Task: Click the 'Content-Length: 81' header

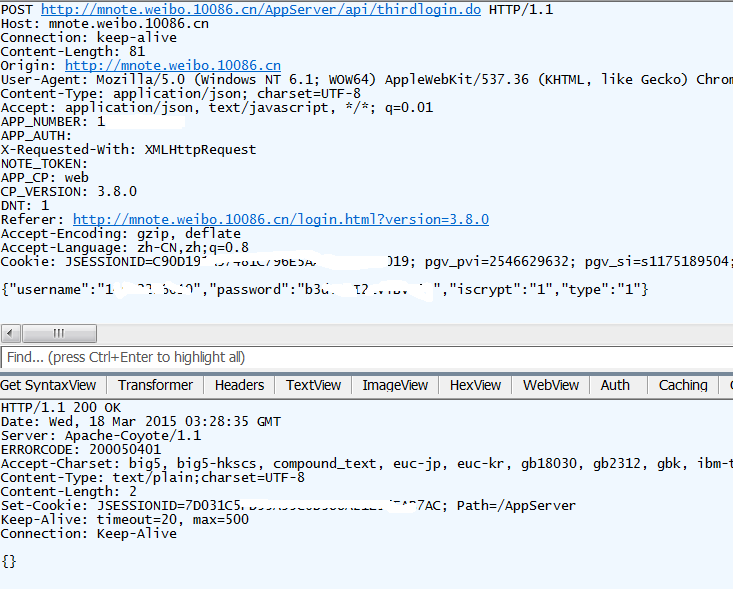Action: [x=73, y=52]
